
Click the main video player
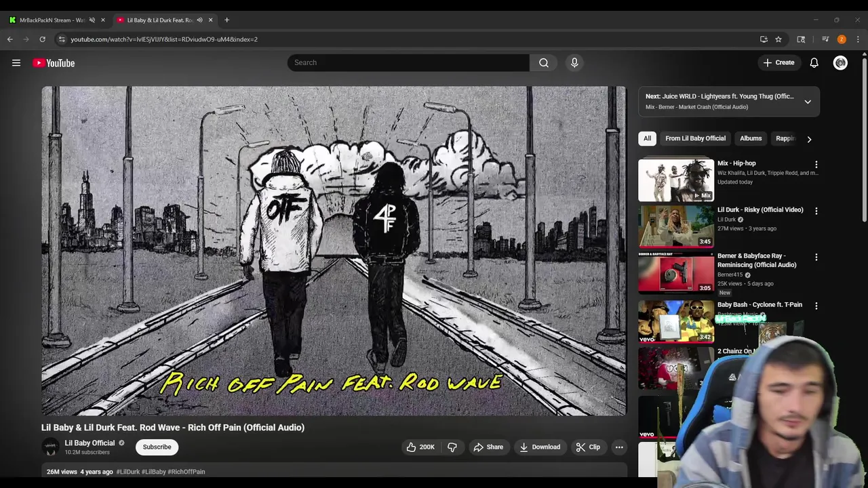pos(334,251)
